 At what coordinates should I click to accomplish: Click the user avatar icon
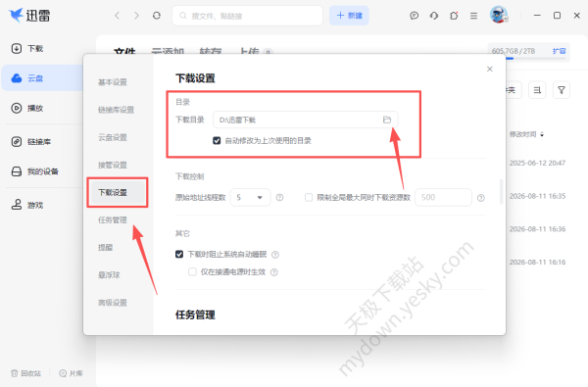[x=499, y=15]
